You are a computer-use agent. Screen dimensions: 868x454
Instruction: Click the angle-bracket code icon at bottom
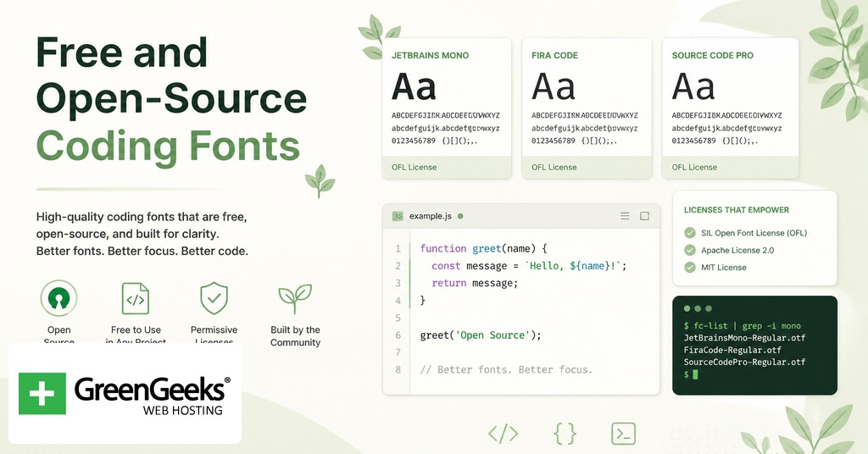[504, 434]
